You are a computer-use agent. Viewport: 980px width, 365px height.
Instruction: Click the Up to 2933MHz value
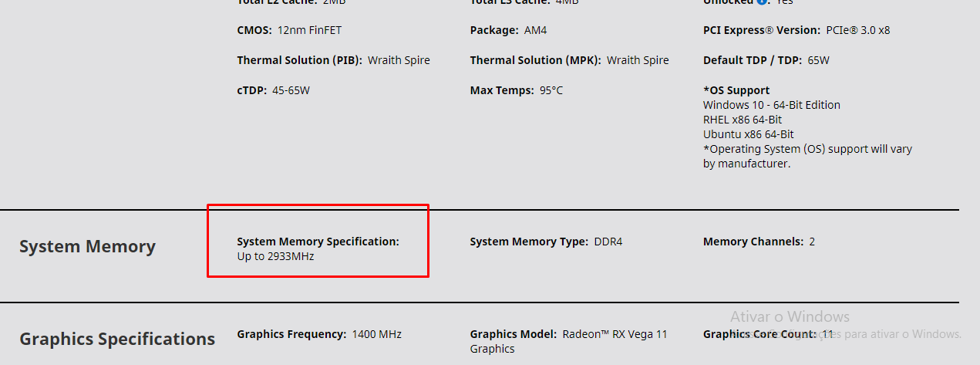275,256
